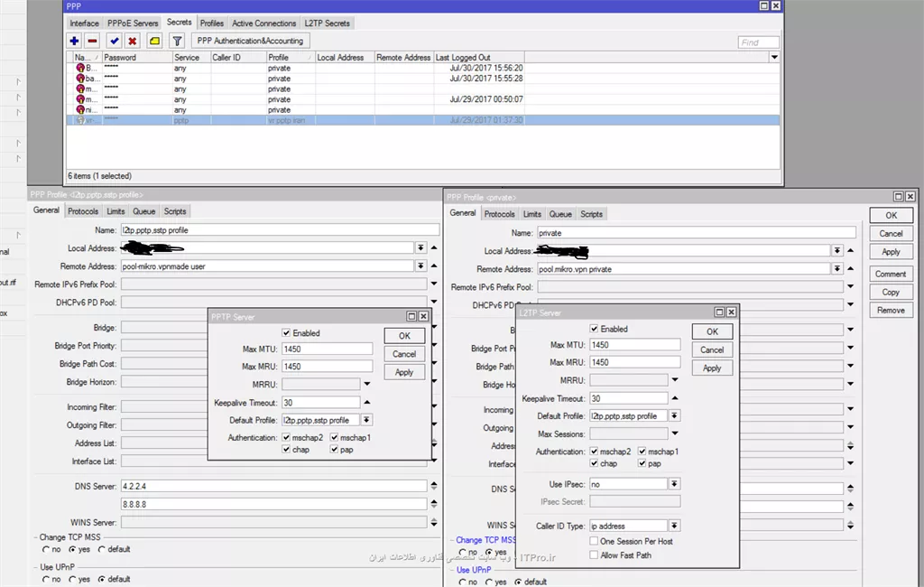
Task: Click the Find search box in PPP window
Action: click(758, 42)
